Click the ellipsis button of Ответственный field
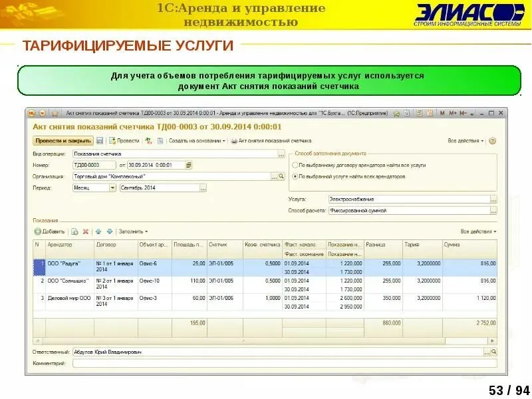The width and height of the screenshot is (532, 399). [x=487, y=352]
